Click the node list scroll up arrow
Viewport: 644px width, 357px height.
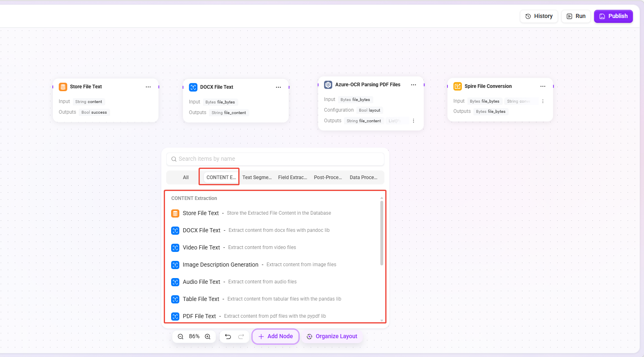pos(382,198)
